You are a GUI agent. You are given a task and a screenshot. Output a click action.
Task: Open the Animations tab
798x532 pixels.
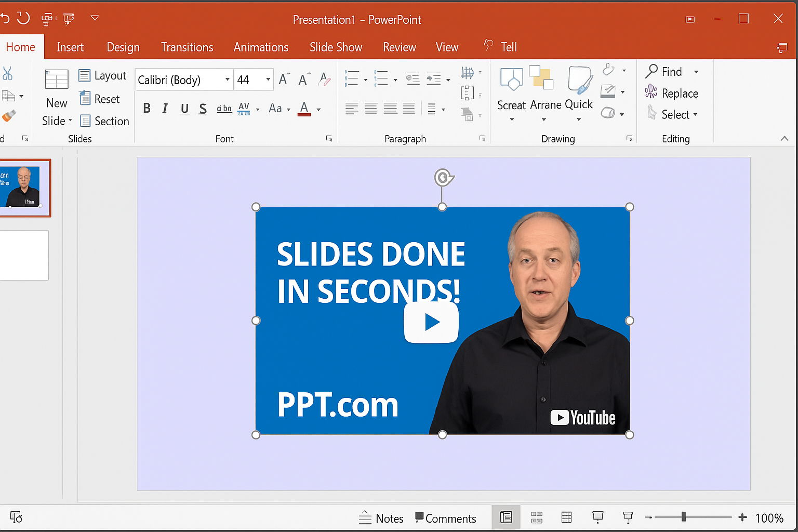[261, 47]
